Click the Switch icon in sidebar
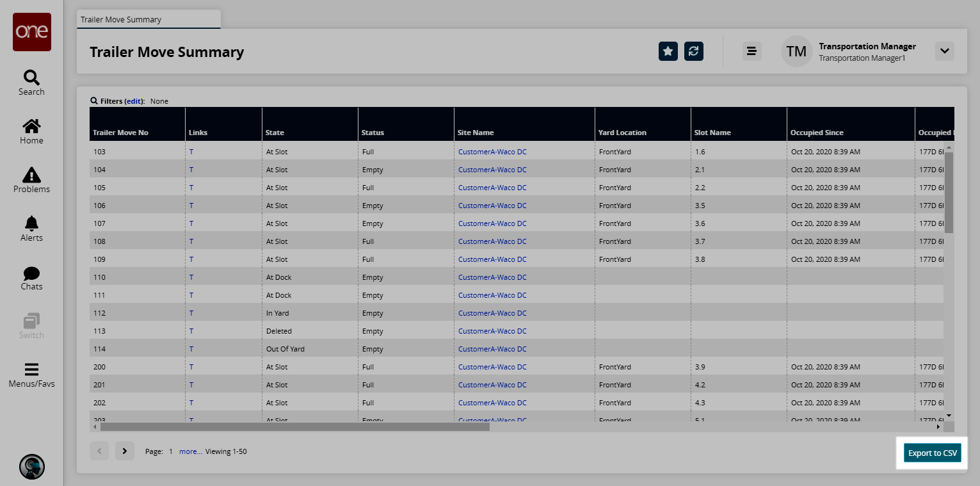The width and height of the screenshot is (980, 486). click(31, 326)
